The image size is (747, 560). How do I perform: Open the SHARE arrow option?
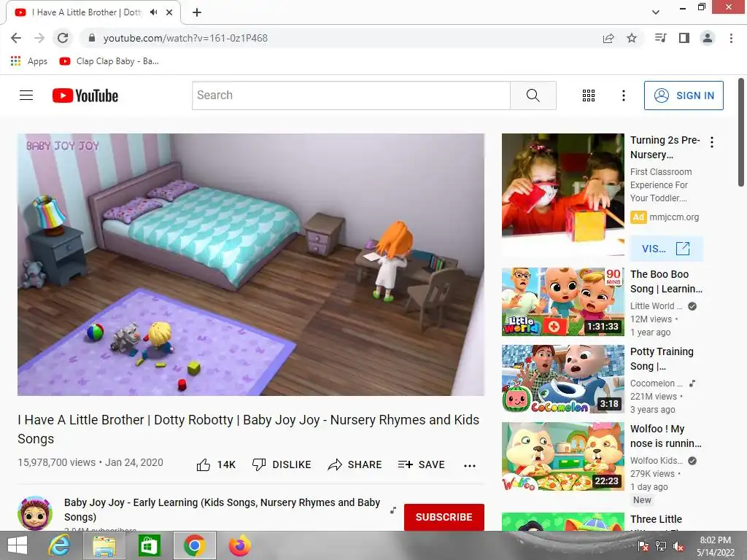point(355,464)
